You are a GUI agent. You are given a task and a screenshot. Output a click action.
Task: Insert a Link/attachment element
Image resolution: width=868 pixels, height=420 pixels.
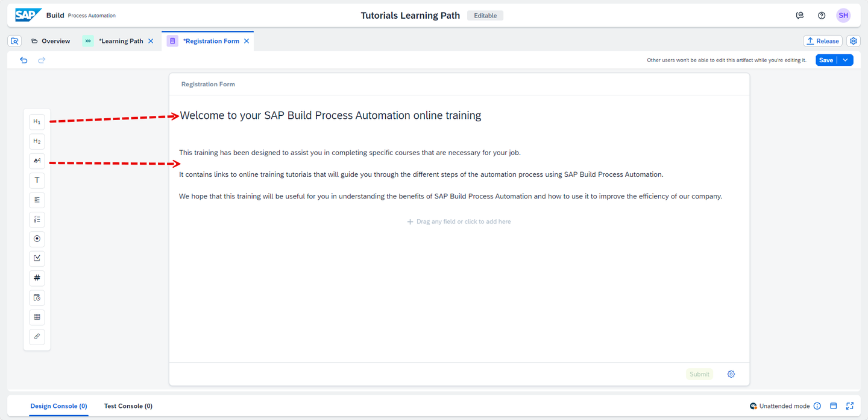(37, 337)
